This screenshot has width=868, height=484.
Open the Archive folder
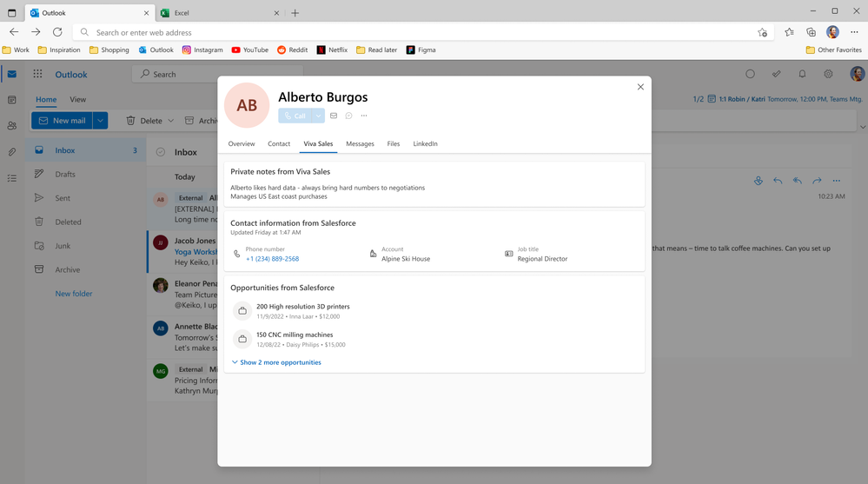(86, 269)
